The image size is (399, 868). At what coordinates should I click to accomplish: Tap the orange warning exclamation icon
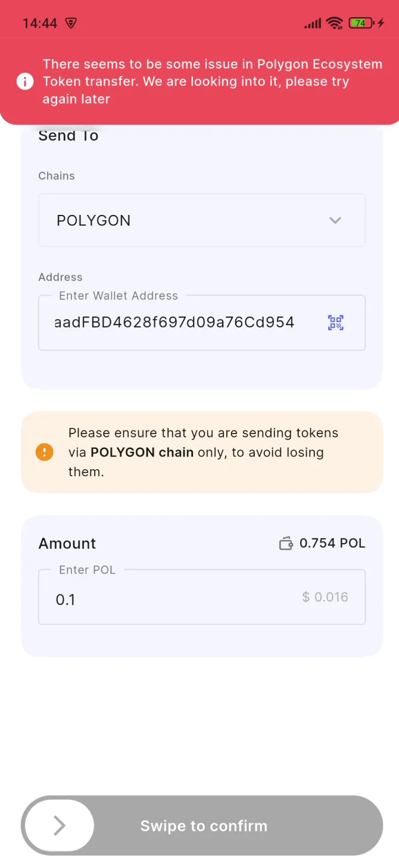[x=45, y=452]
